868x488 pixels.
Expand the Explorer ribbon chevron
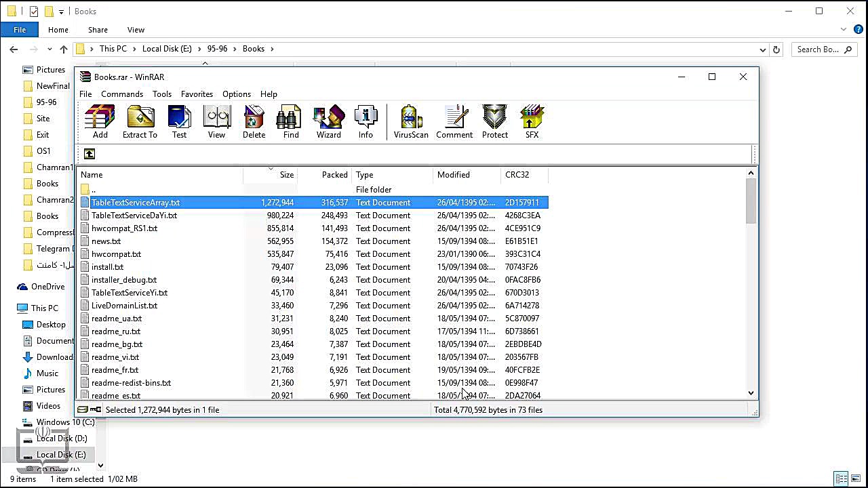click(x=844, y=30)
